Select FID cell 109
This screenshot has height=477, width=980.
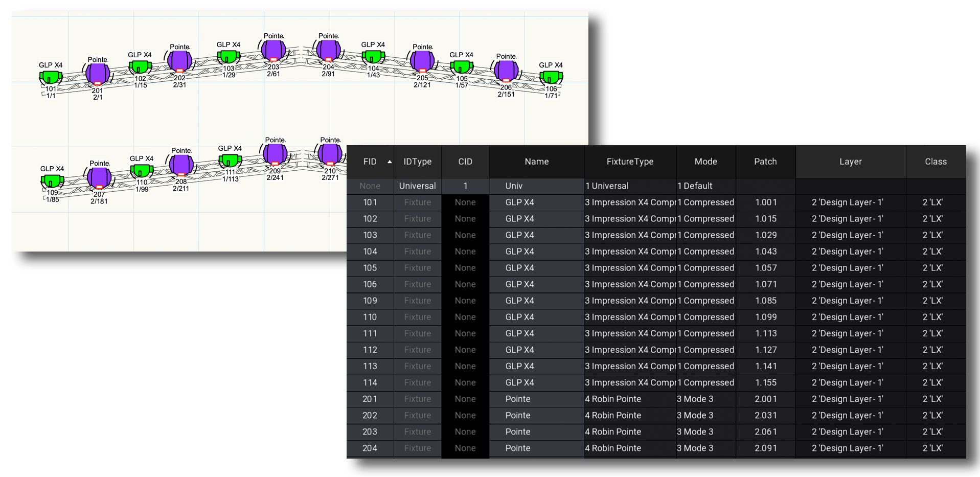coord(370,301)
